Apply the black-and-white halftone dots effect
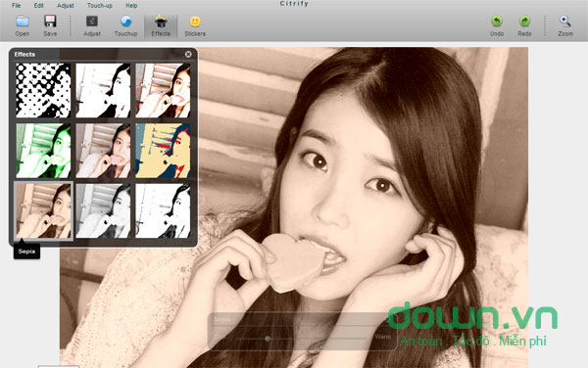Image resolution: width=588 pixels, height=368 pixels. 43,90
